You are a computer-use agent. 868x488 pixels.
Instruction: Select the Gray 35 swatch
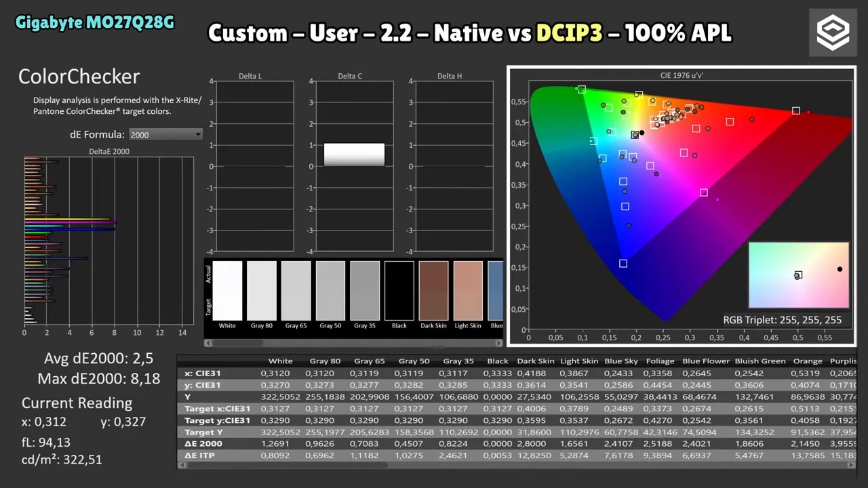pyautogui.click(x=365, y=291)
